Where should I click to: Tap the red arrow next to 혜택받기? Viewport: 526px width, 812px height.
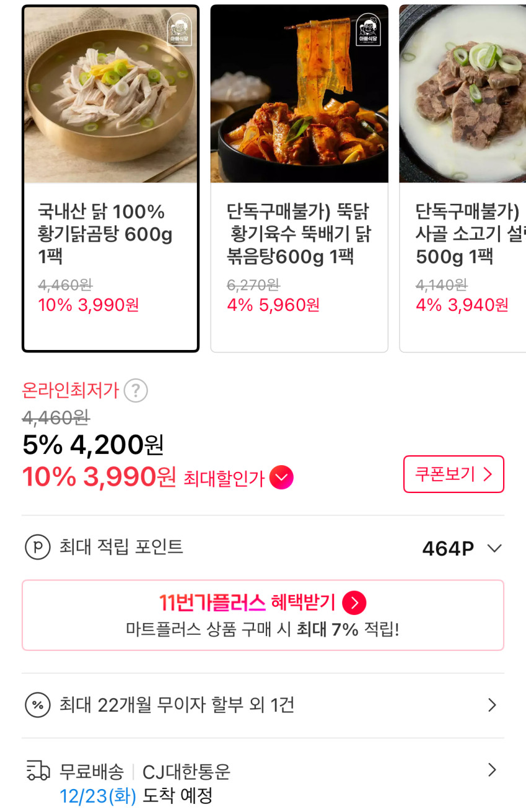coord(354,603)
